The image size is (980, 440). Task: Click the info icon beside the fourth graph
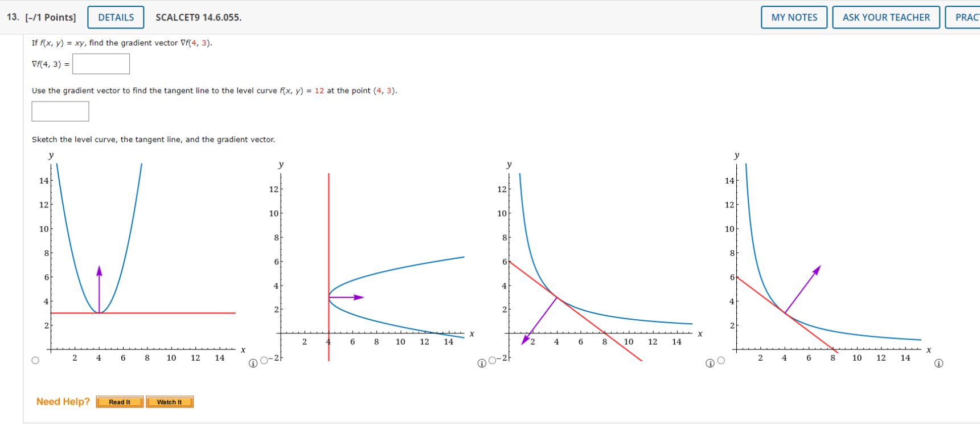pos(939,363)
